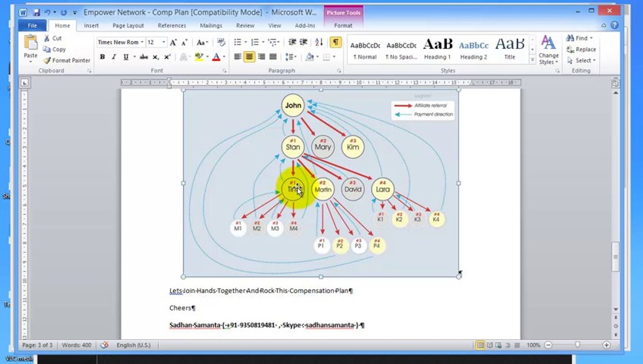This screenshot has height=364, width=643.
Task: Decrease paragraph indent
Action: pos(292,42)
